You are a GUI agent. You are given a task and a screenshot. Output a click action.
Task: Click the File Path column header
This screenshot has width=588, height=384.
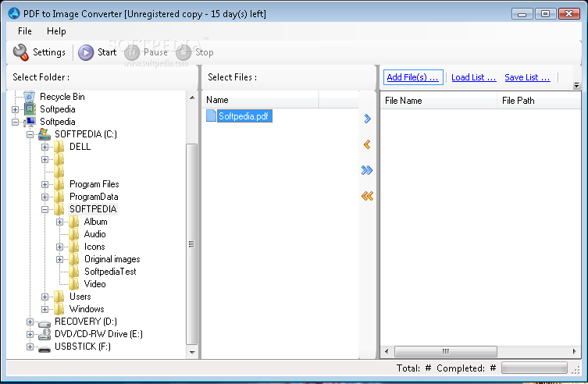coord(539,101)
